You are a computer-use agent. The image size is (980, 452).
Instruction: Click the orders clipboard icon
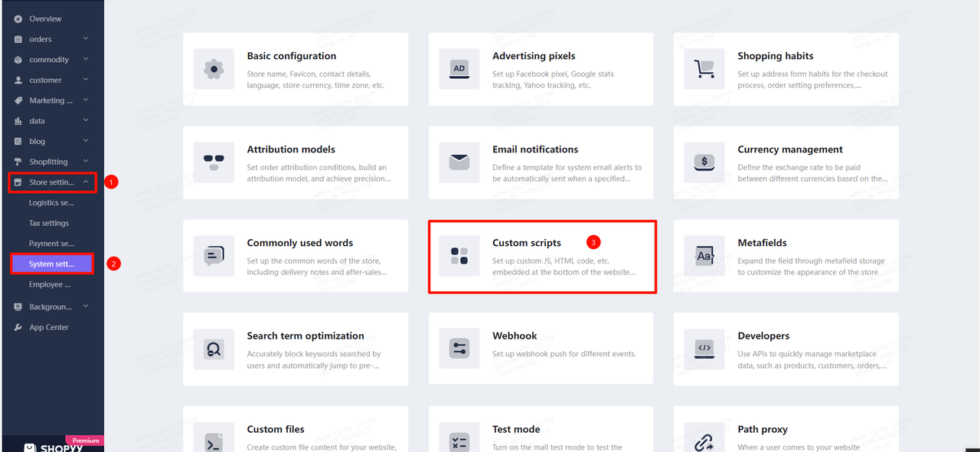pyautogui.click(x=18, y=39)
